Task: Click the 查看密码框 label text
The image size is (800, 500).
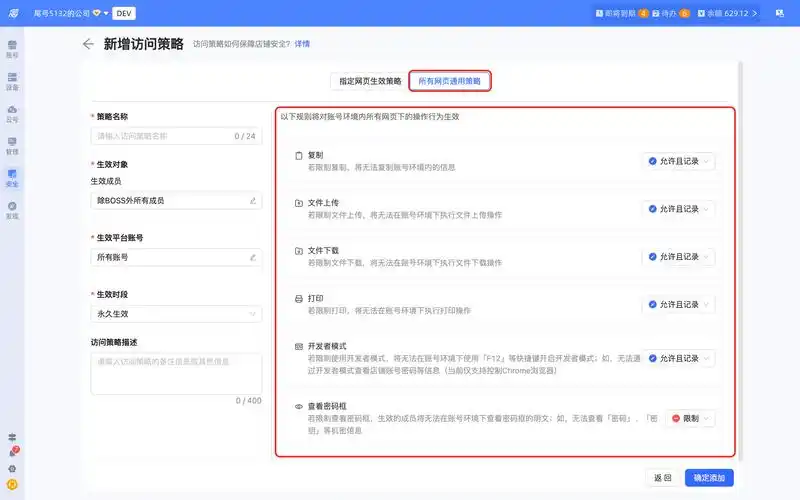Action: (x=327, y=406)
